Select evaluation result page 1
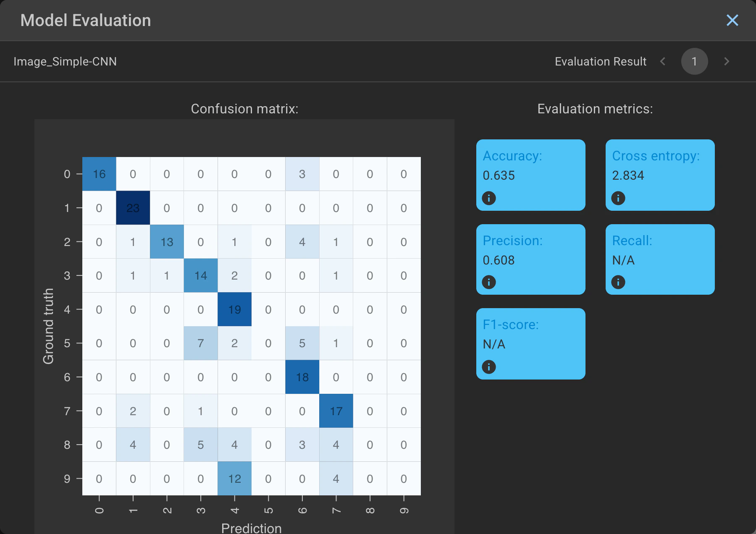756x534 pixels. [694, 61]
